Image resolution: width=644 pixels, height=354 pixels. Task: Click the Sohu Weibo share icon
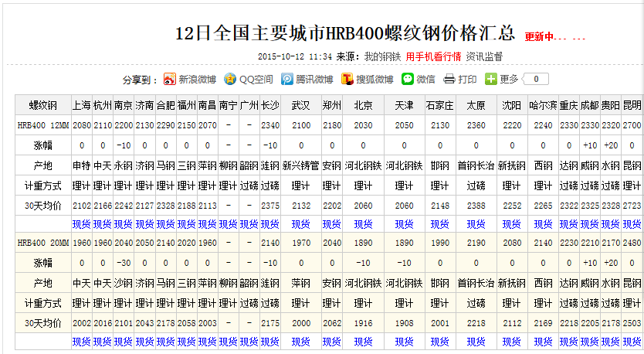tap(347, 79)
